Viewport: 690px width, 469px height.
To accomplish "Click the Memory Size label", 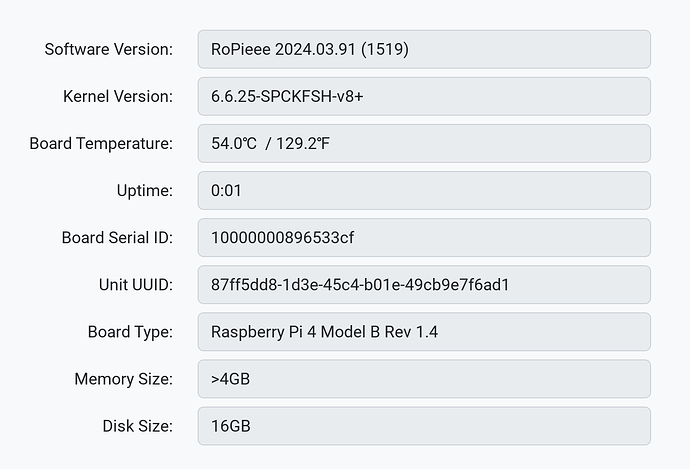I will click(x=124, y=379).
